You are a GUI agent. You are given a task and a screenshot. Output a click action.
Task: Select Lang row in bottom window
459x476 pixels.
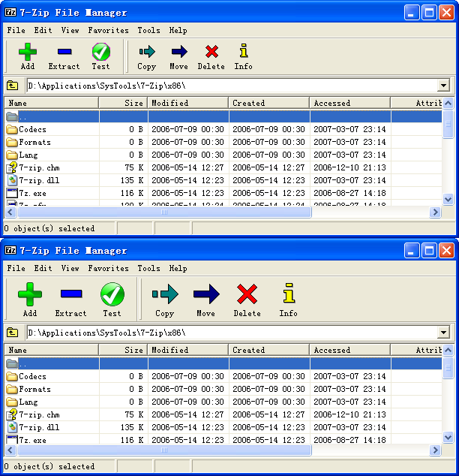[x=223, y=402]
